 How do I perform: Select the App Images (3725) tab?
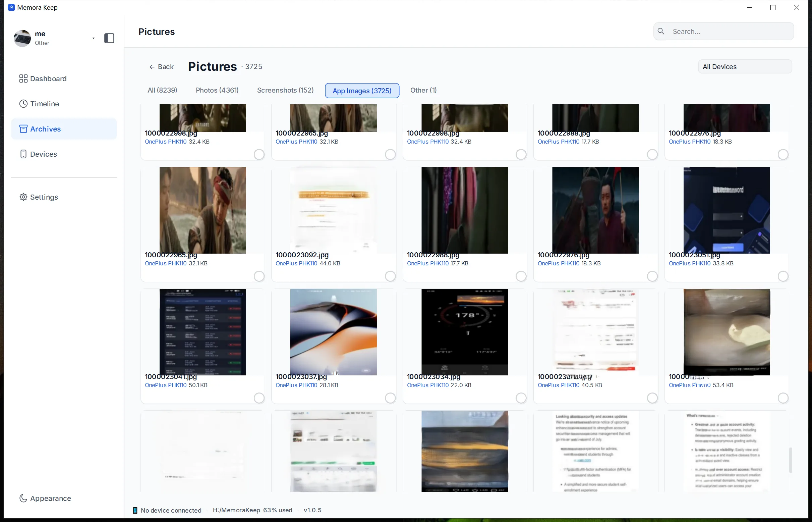362,91
